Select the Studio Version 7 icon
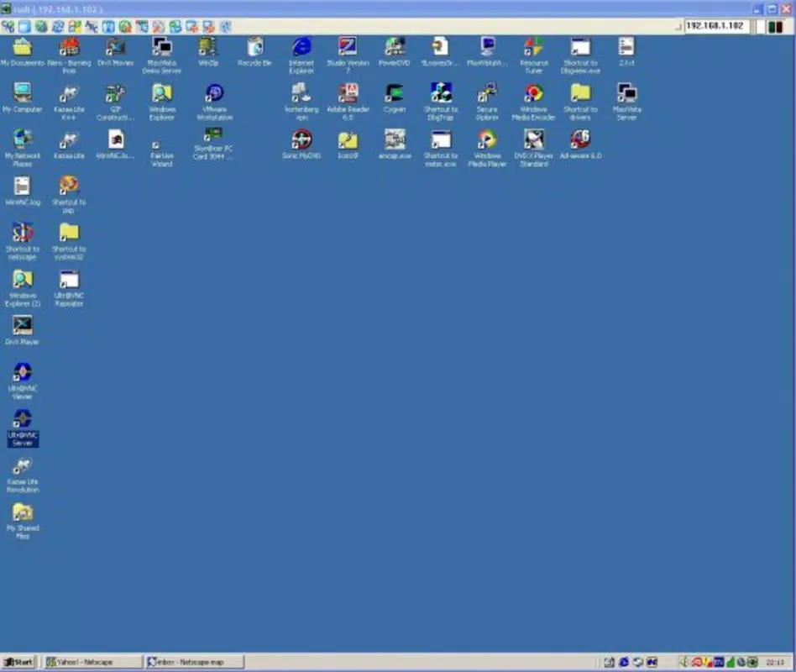The image size is (796, 672). 348,55
